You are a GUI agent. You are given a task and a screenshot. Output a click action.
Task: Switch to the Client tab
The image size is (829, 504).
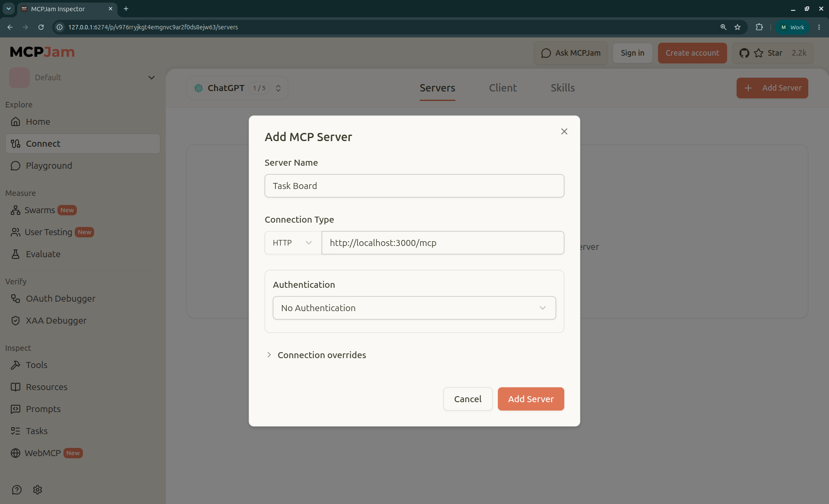(x=503, y=88)
